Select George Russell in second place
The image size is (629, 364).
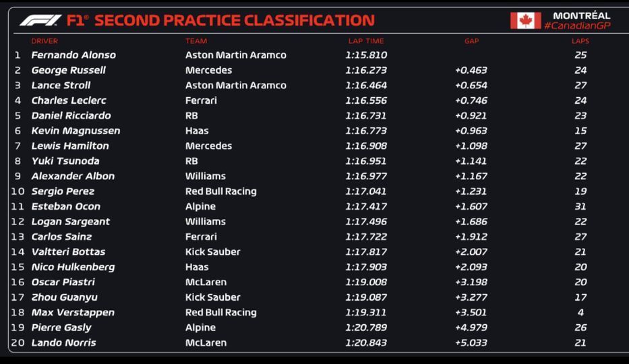(x=69, y=70)
